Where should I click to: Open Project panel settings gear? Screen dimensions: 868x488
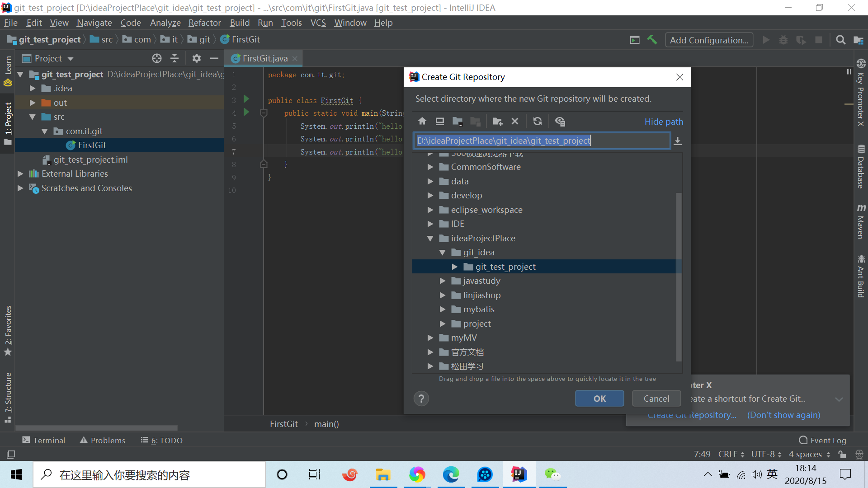pos(196,58)
